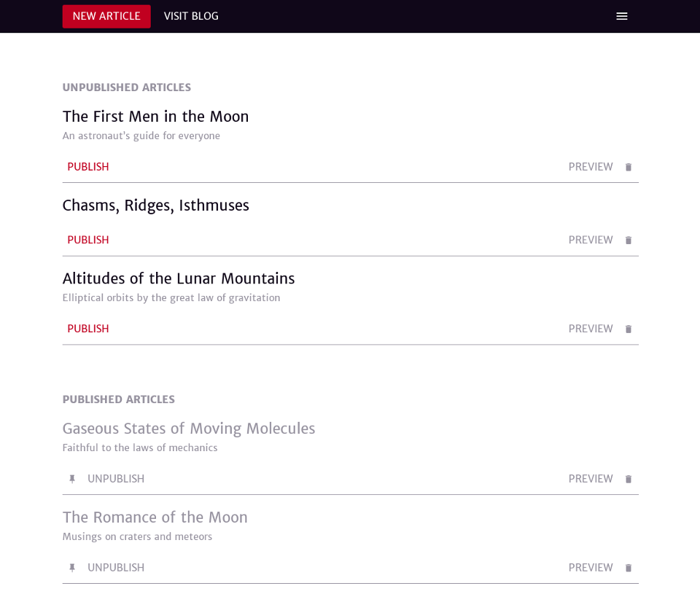Delete The First Men in the Moon

coord(628,167)
